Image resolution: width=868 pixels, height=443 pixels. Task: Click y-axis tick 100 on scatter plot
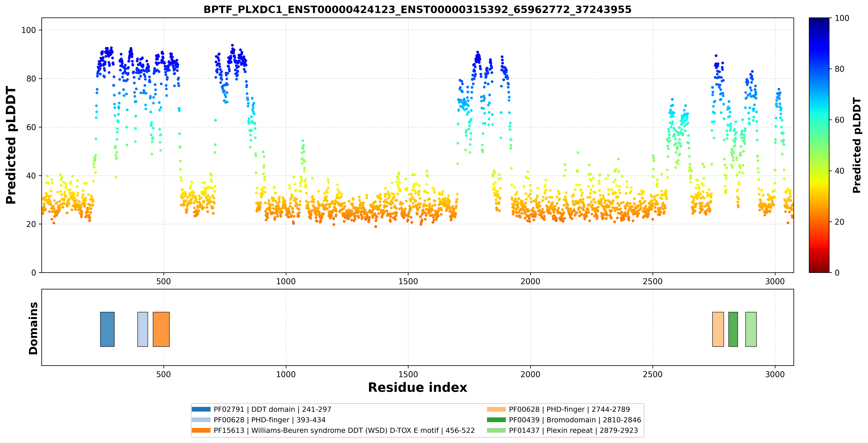[x=29, y=30]
